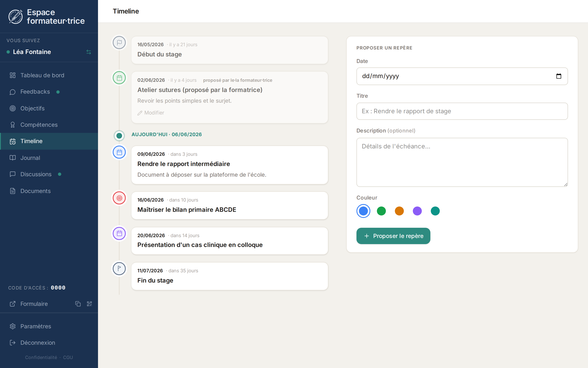Click Déconnexion to log out
This screenshot has height=368, width=588.
click(x=49, y=343)
